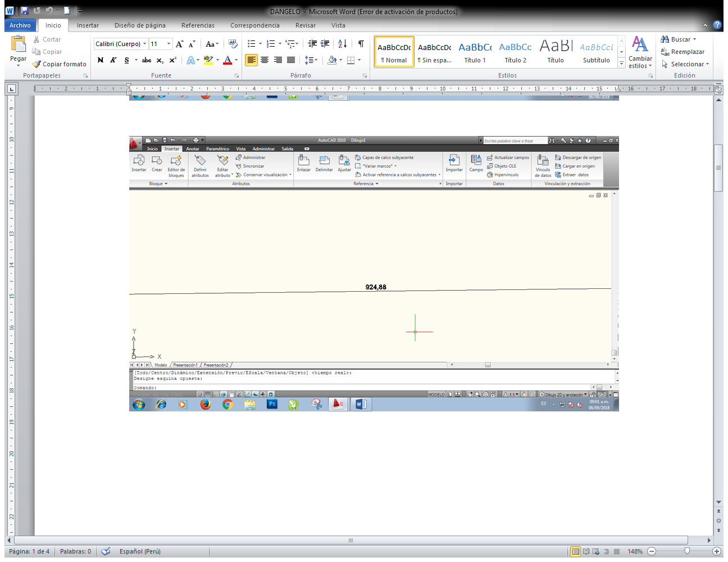Toggle bold (N) formatting

pyautogui.click(x=101, y=60)
